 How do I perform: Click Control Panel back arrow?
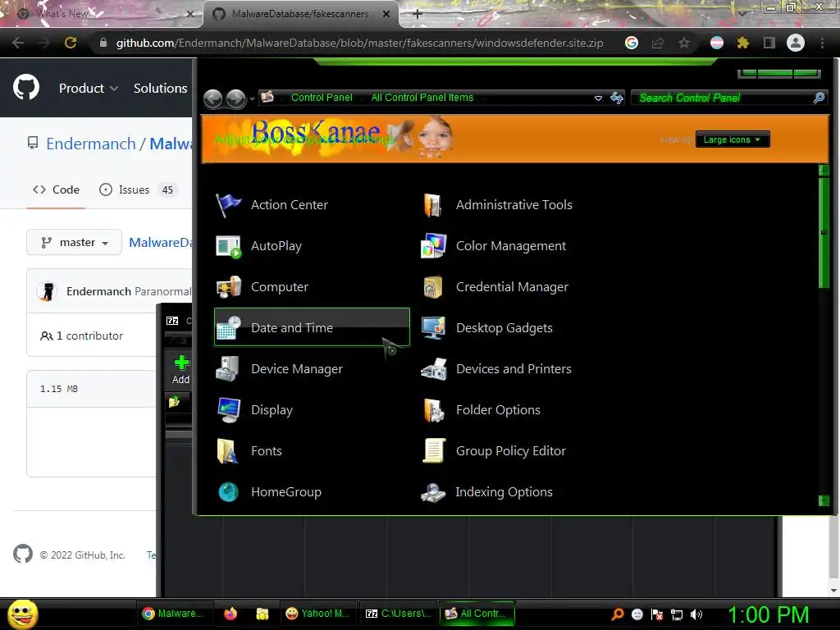[213, 98]
